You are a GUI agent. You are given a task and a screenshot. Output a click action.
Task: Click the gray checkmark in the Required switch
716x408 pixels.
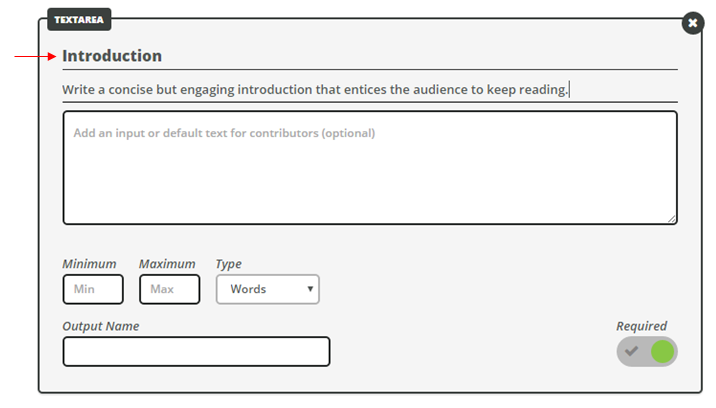(x=632, y=351)
